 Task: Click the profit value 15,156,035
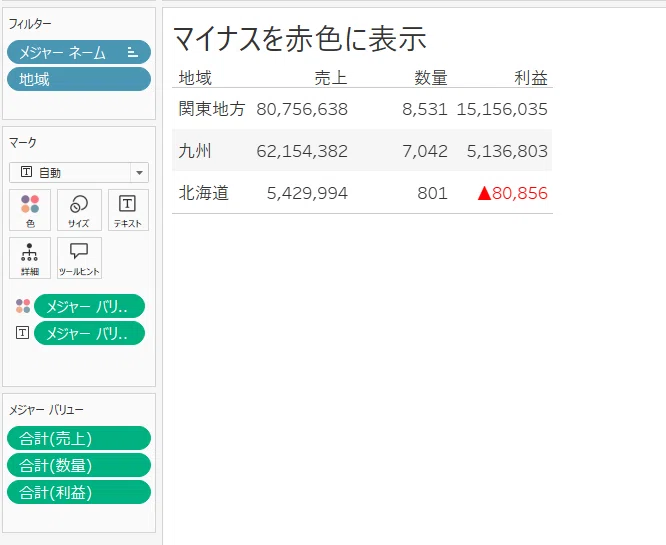coord(502,109)
